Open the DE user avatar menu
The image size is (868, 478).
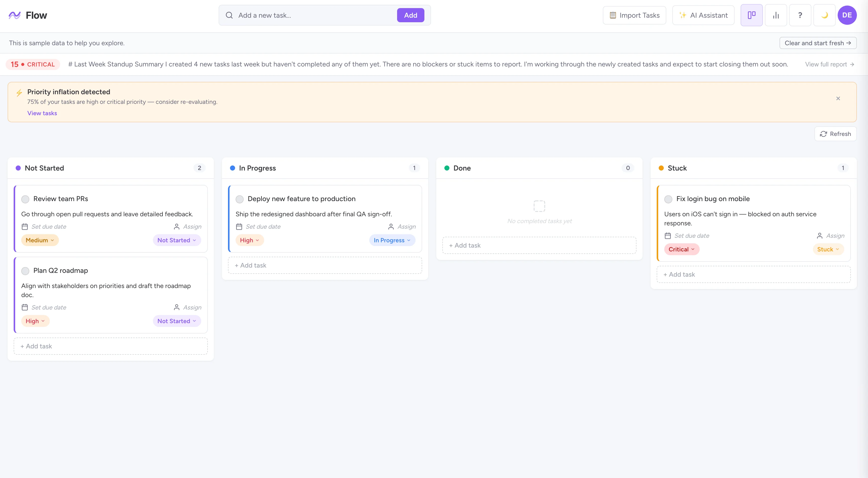click(847, 15)
